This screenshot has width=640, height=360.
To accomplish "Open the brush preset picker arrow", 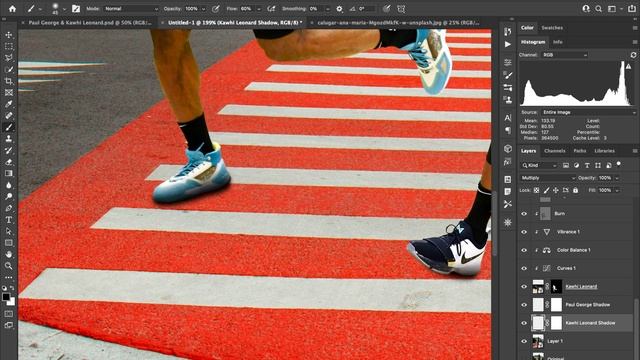I will coord(64,9).
